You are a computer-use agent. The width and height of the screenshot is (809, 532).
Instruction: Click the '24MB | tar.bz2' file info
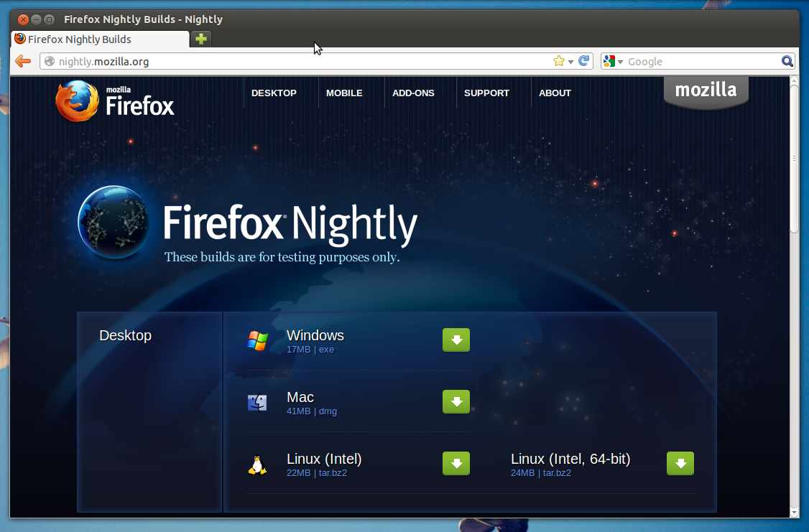(x=541, y=472)
